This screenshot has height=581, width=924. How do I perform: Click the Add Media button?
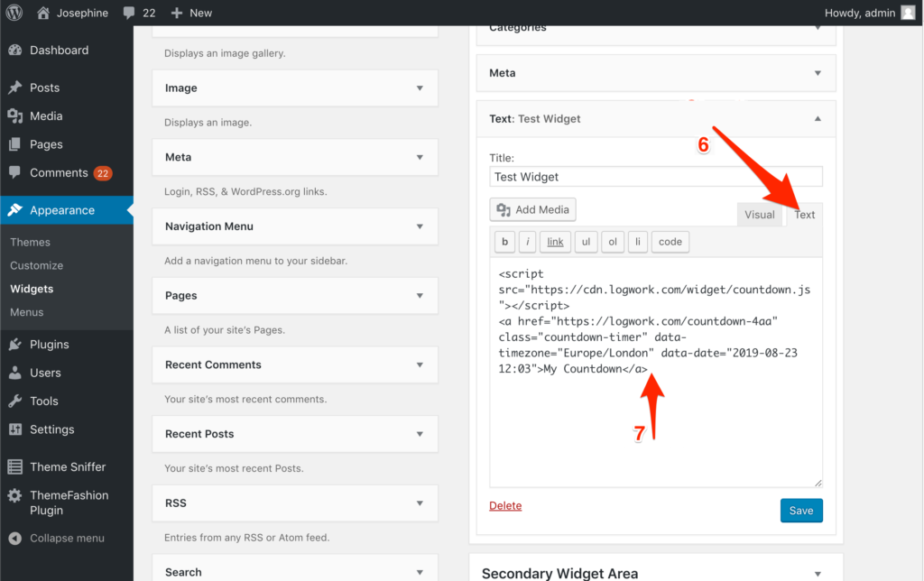[532, 210]
